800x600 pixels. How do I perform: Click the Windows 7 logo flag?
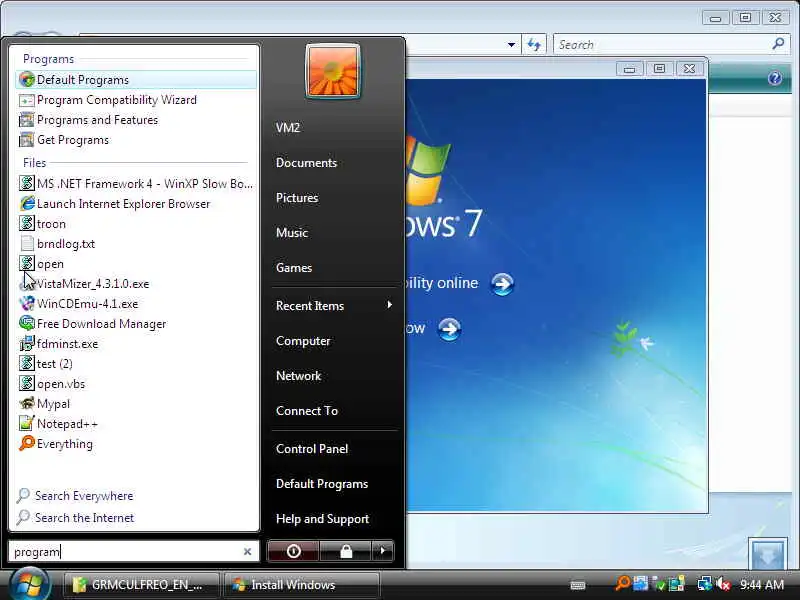[x=429, y=169]
